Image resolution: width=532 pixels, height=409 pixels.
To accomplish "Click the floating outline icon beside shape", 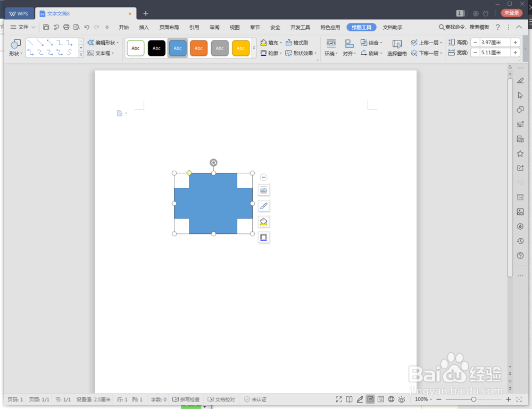I will [264, 237].
